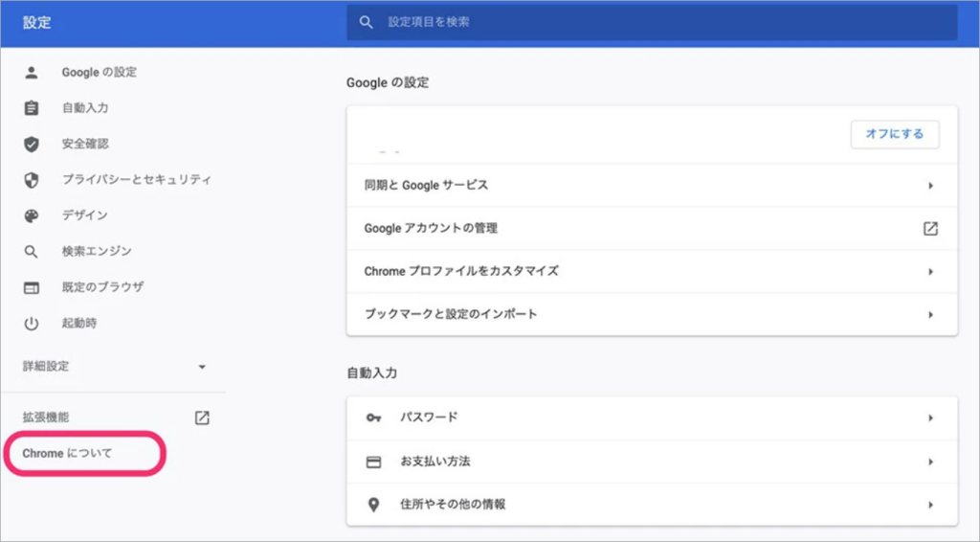
Task: Click the person icon beside Google の設定
Action: 32,73
